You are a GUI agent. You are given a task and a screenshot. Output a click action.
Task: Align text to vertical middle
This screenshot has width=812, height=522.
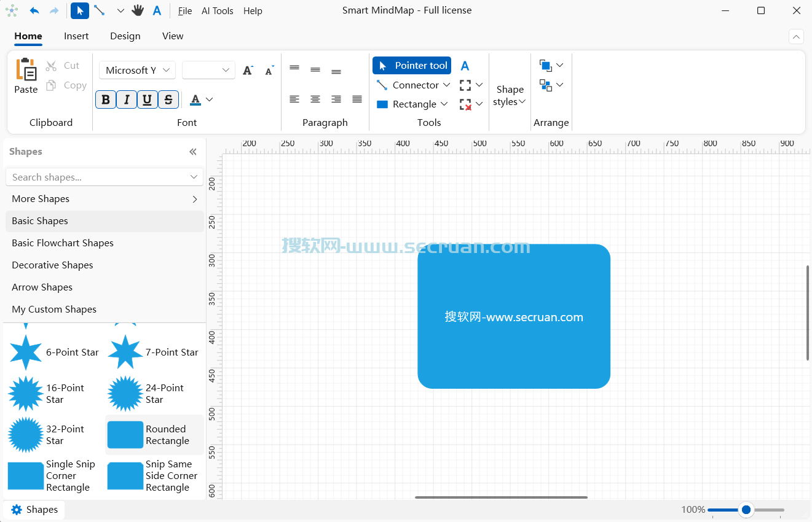coord(315,70)
